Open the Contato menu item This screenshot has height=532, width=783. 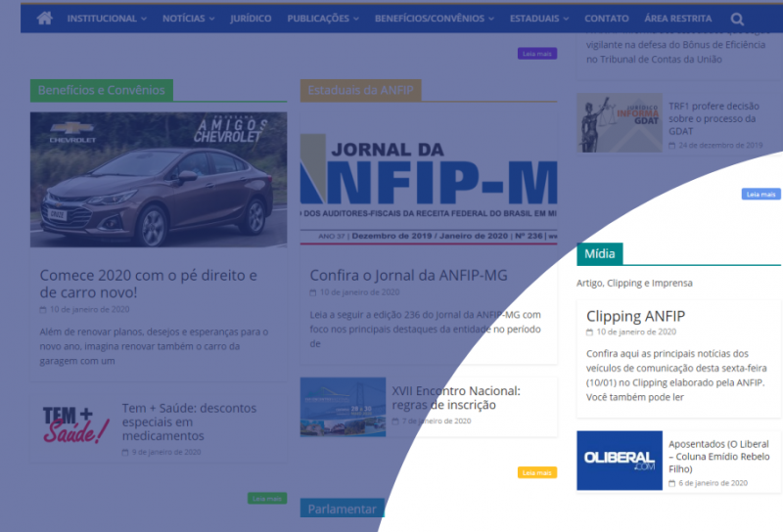(607, 19)
